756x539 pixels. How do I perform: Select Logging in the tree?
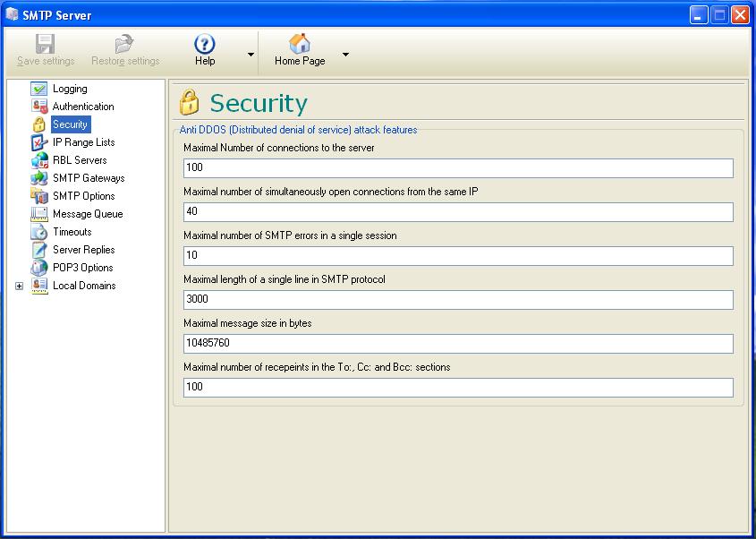[70, 89]
